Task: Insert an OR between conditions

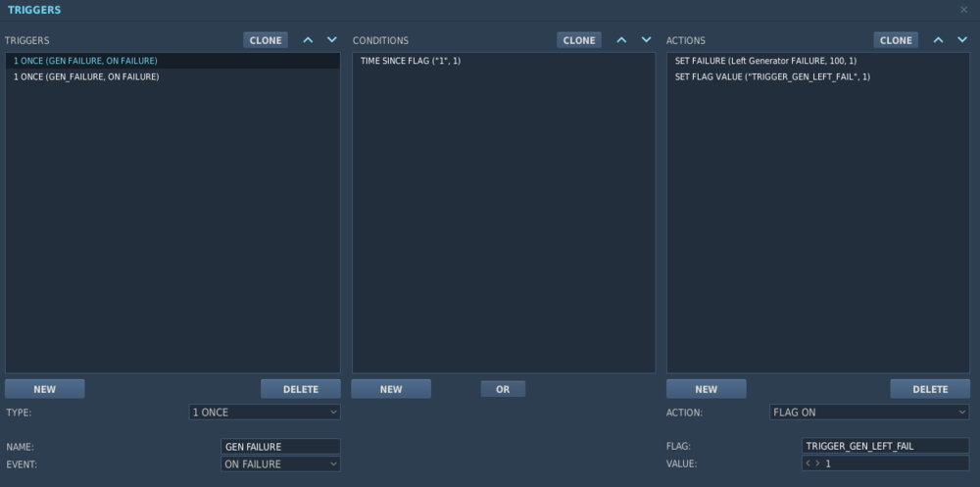Action: 503,389
